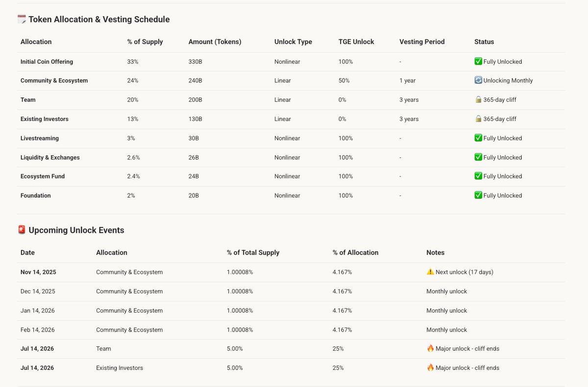This screenshot has height=387, width=588.
Task: Click the siren icon beside Upcoming Unlock Events
Action: [22, 230]
